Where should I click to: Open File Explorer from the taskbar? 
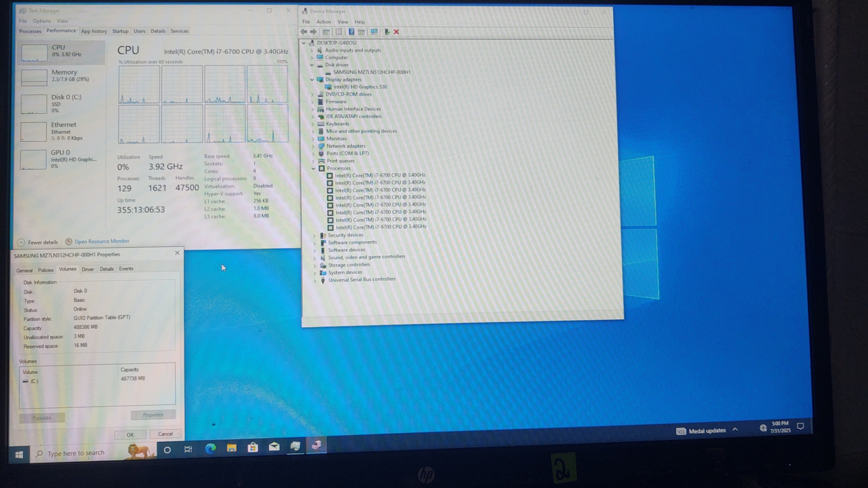pyautogui.click(x=231, y=448)
